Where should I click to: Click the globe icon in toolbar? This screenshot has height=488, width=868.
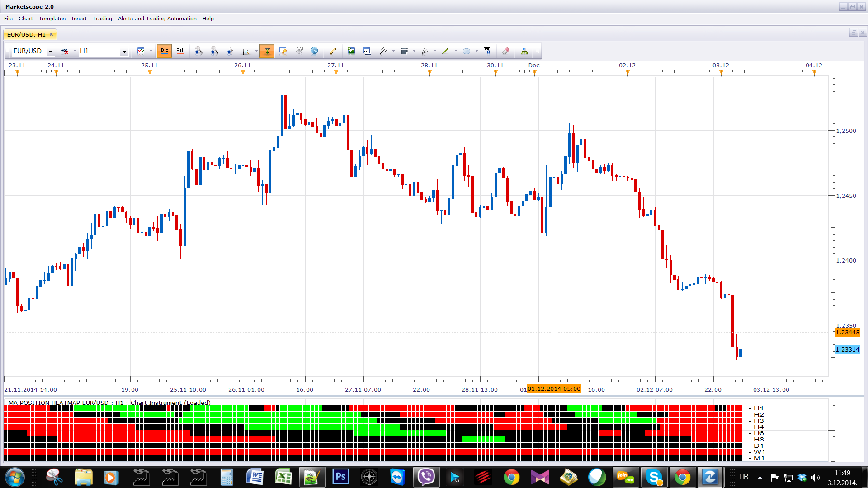point(315,51)
